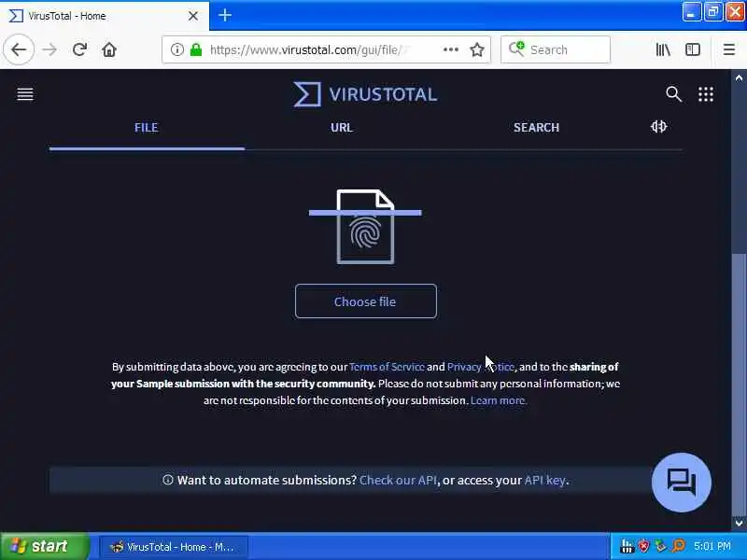Image resolution: width=747 pixels, height=560 pixels.
Task: Click the tray icon before the orange magnifier
Action: tap(661, 546)
